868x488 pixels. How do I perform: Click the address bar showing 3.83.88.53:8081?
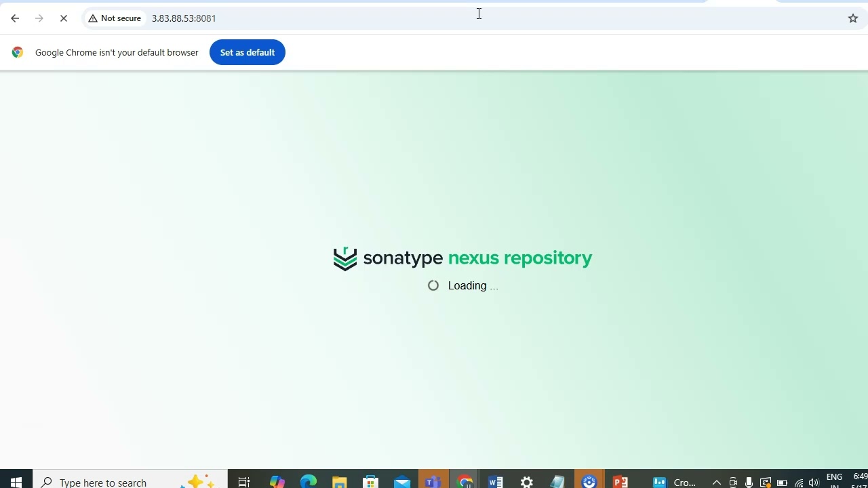pyautogui.click(x=475, y=18)
